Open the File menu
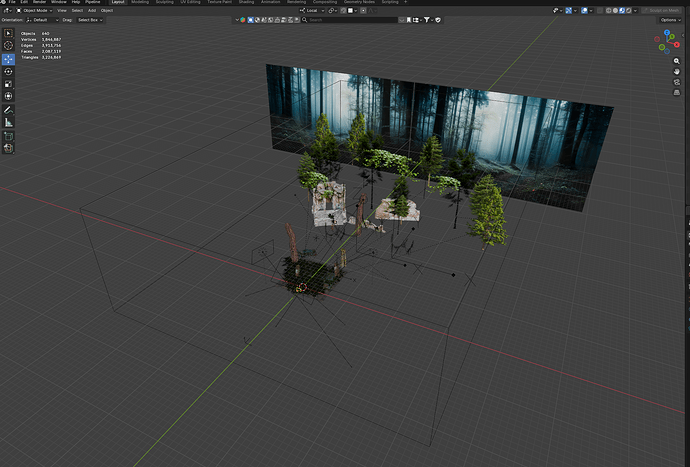The image size is (690, 467). (12, 2)
